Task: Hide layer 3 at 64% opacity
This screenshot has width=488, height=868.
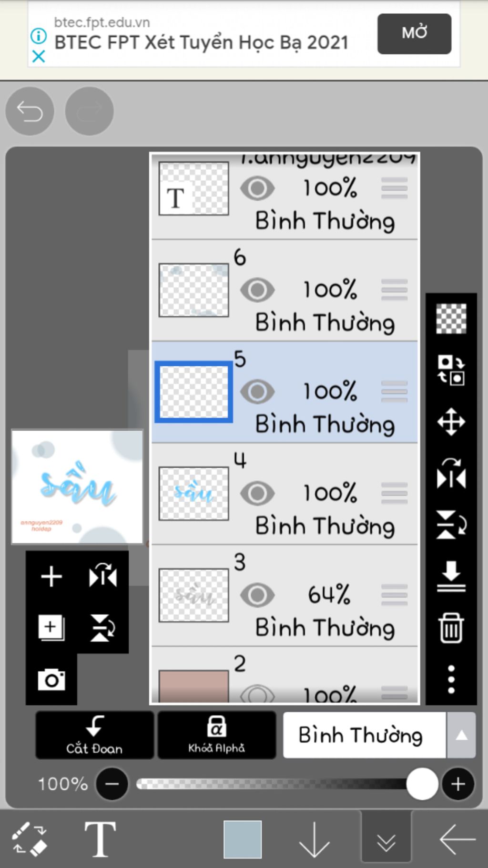Action: pyautogui.click(x=257, y=595)
